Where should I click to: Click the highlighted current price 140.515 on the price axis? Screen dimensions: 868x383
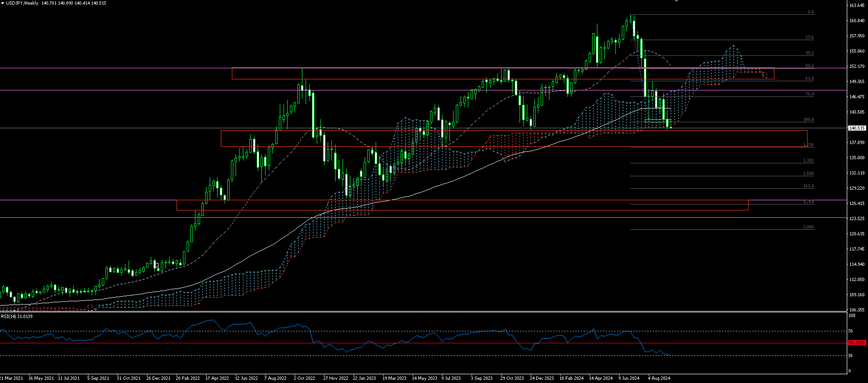click(x=856, y=128)
